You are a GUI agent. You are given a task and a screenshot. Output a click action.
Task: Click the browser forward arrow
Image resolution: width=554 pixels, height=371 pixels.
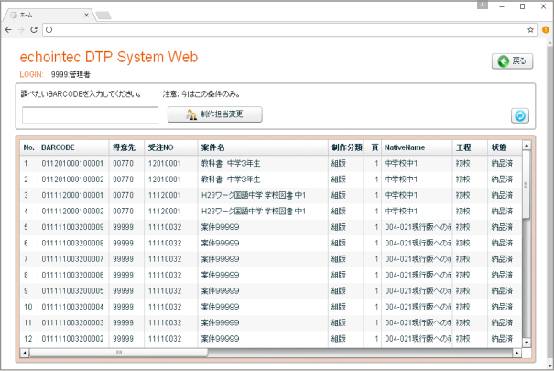coord(21,30)
